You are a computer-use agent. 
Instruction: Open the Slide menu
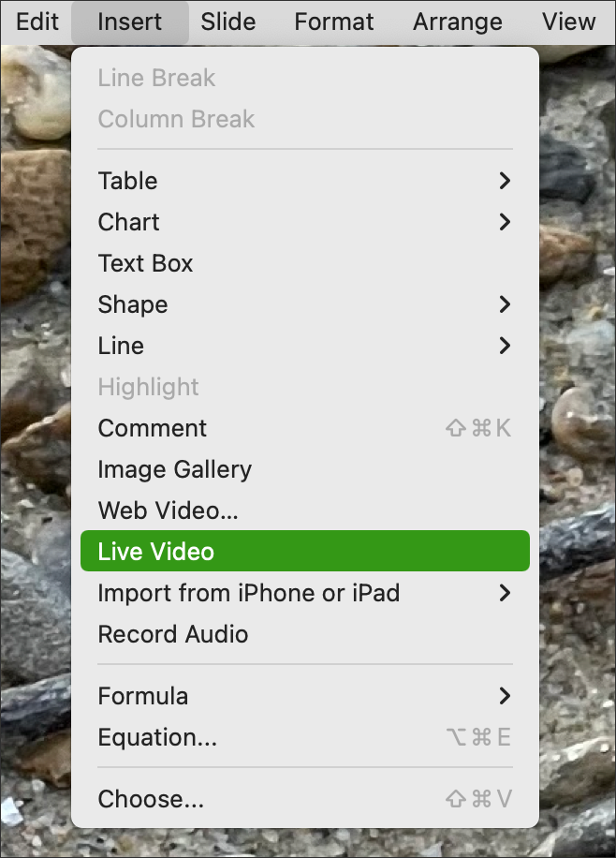click(x=228, y=22)
